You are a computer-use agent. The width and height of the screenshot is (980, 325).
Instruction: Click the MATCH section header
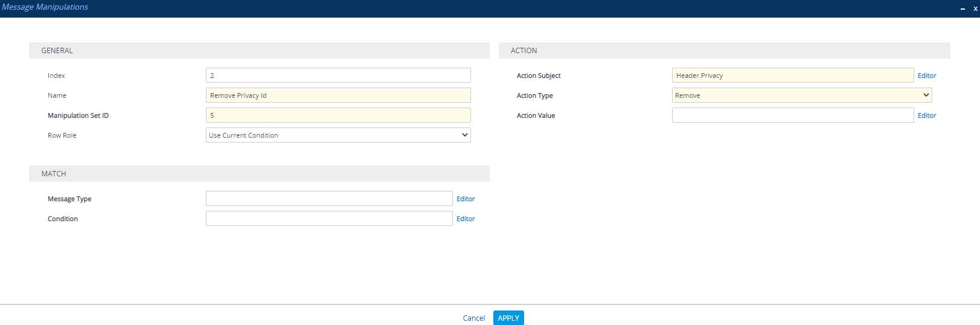click(54, 174)
